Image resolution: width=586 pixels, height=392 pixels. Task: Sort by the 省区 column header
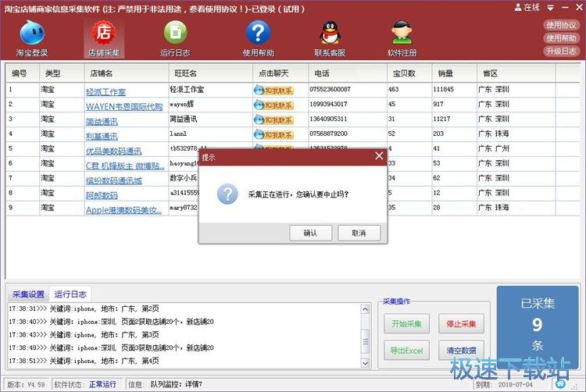point(516,73)
